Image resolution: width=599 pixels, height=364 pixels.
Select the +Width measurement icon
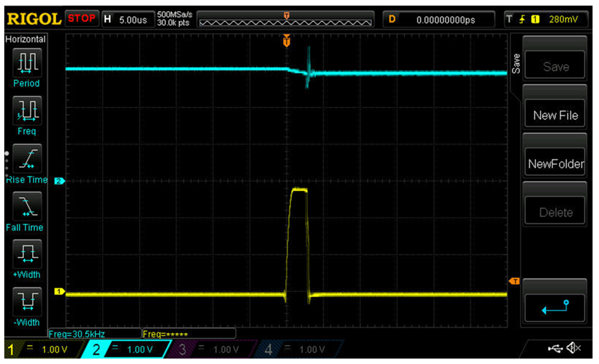[27, 254]
